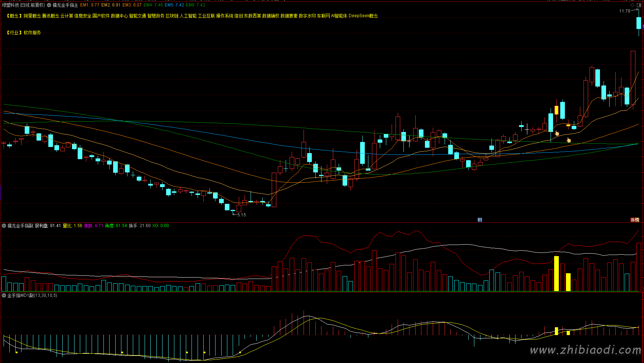
Task: Click the 车联网 concept tag
Action: (323, 16)
